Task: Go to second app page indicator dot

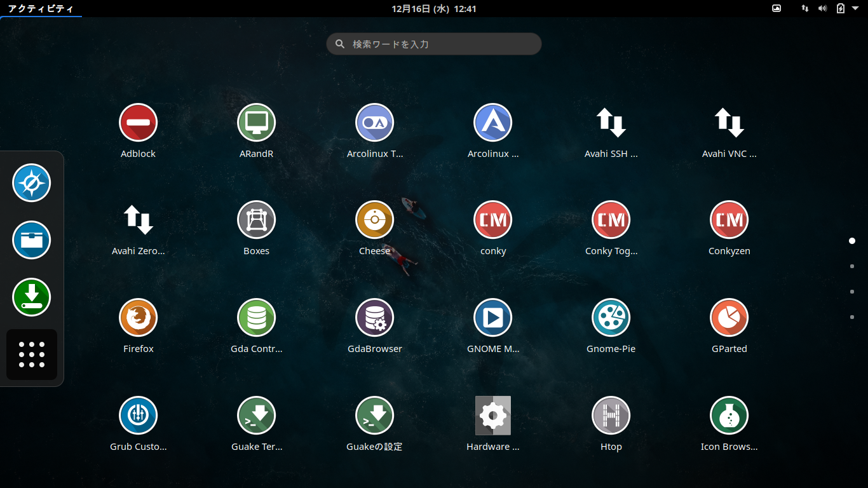Action: coord(852,266)
